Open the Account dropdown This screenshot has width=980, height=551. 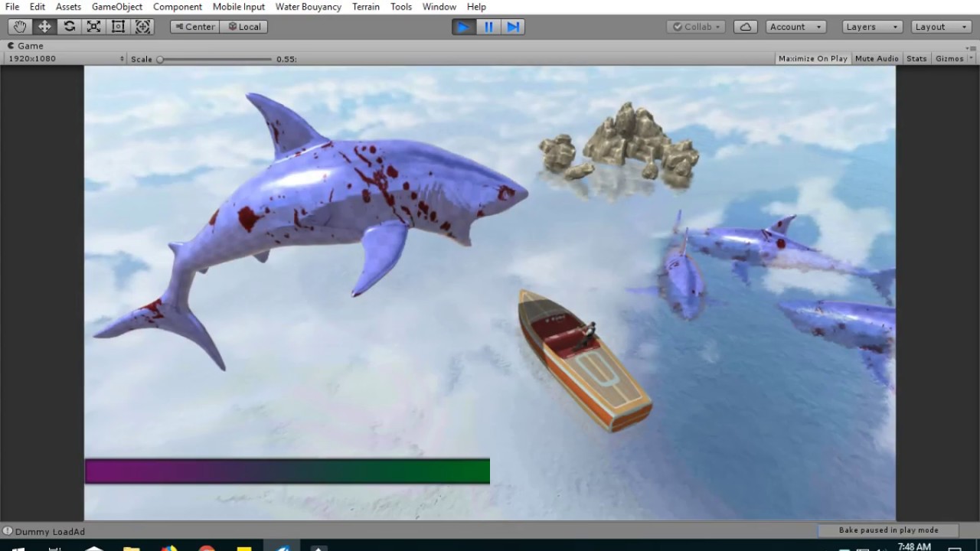795,26
